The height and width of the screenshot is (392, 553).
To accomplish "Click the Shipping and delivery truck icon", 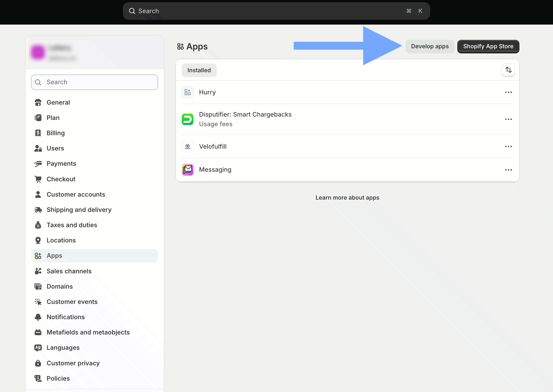I will pyautogui.click(x=38, y=210).
